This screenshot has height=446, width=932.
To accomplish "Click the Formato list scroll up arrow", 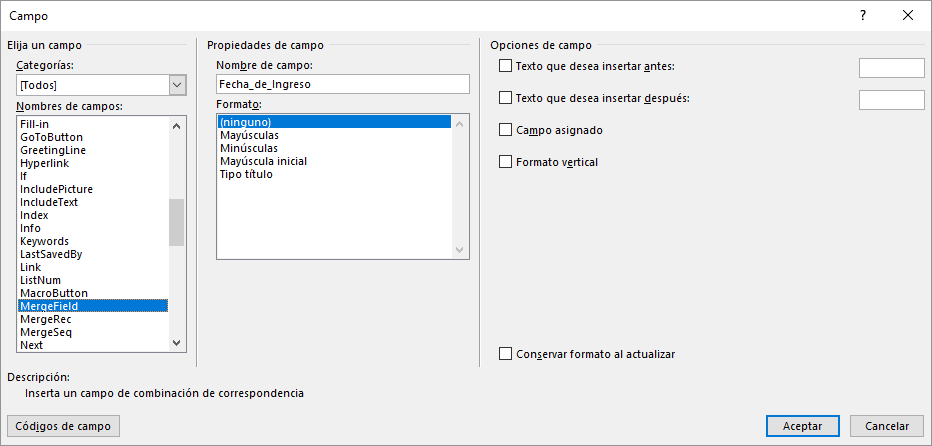I will [459, 124].
